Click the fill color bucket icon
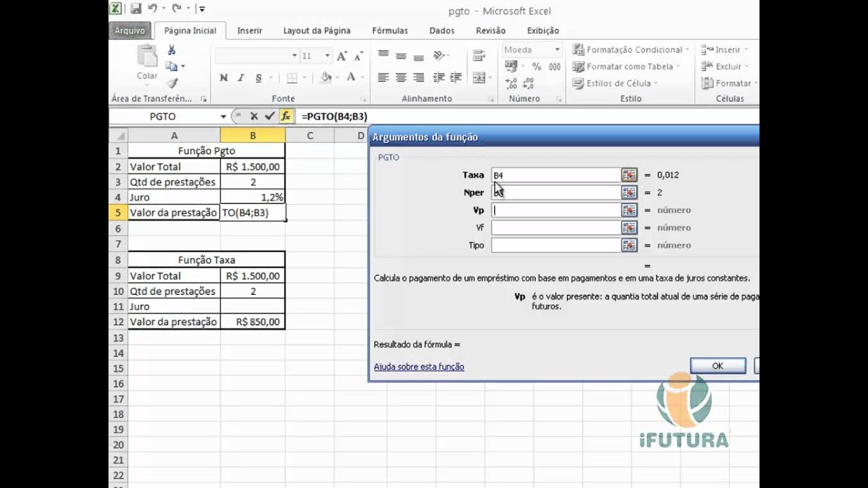Viewport: 868px width, 488px height. click(326, 78)
